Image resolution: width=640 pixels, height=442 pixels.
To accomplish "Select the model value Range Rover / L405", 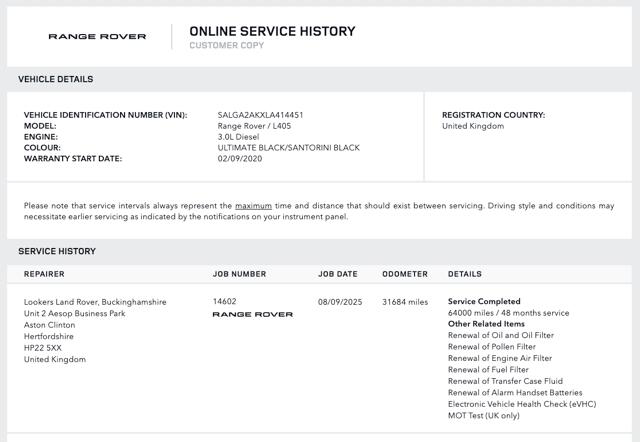I will [254, 126].
